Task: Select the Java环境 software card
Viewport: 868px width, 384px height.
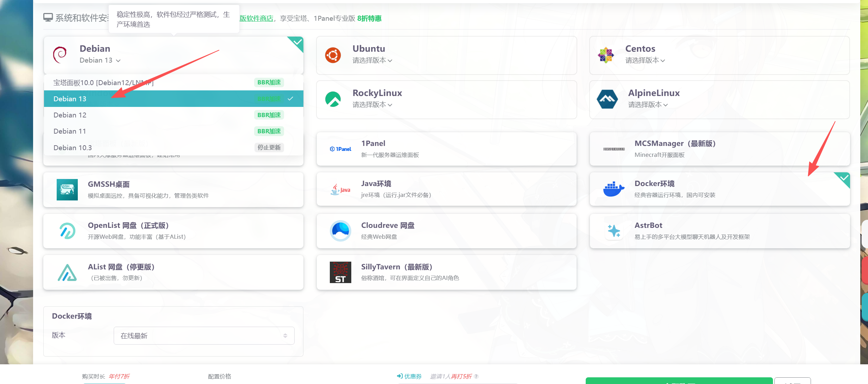Action: pos(446,189)
